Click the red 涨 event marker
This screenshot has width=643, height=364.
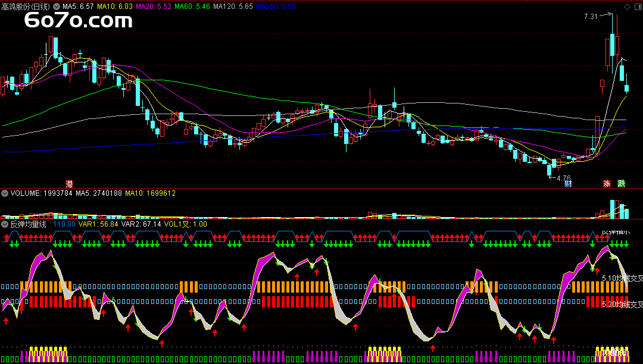607,183
